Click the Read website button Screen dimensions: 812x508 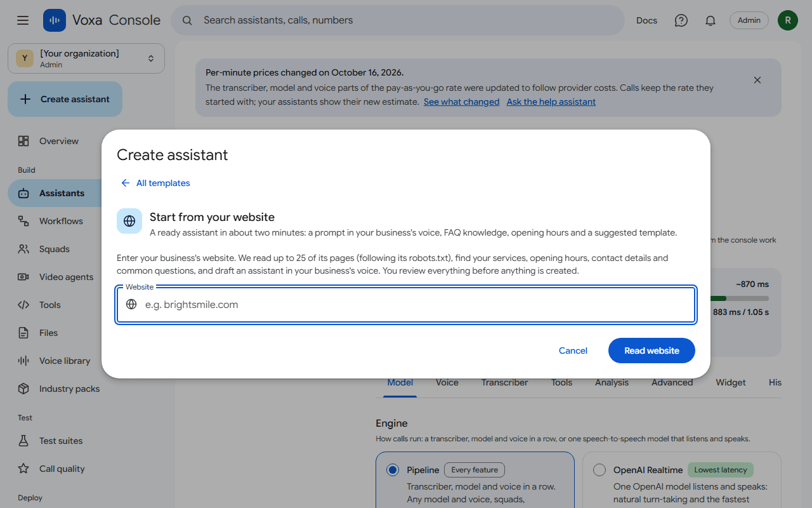[652, 351]
